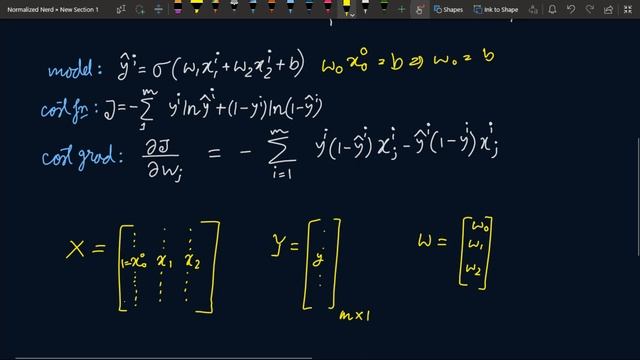Open the Share icon
The width and height of the screenshot is (640, 360).
click(609, 9)
